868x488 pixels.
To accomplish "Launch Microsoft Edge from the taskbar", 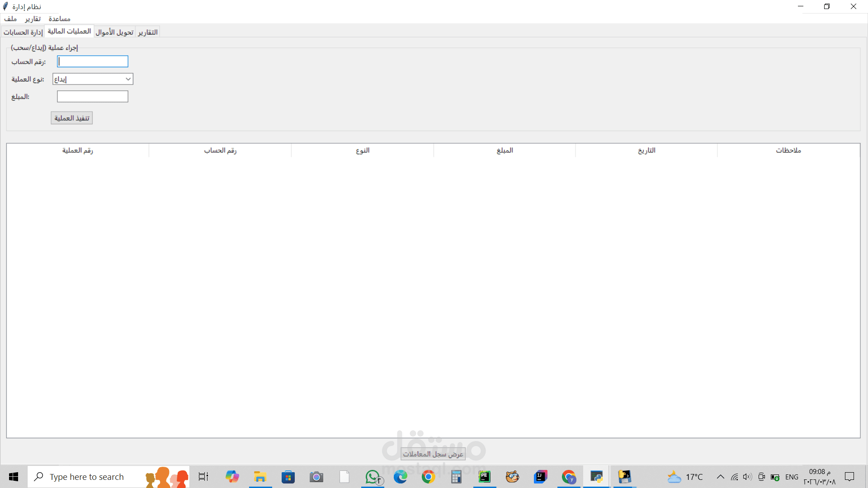I will 400,477.
